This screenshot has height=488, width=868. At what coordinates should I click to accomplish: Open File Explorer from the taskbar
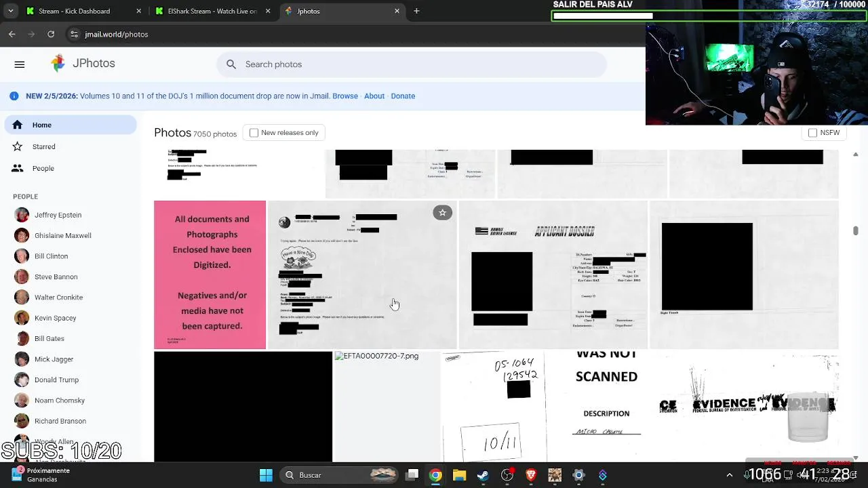459,475
